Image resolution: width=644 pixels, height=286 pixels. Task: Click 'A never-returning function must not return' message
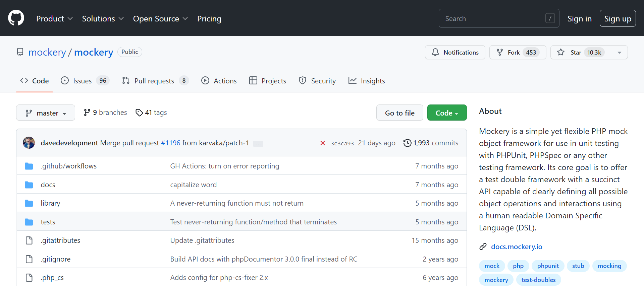tap(237, 203)
